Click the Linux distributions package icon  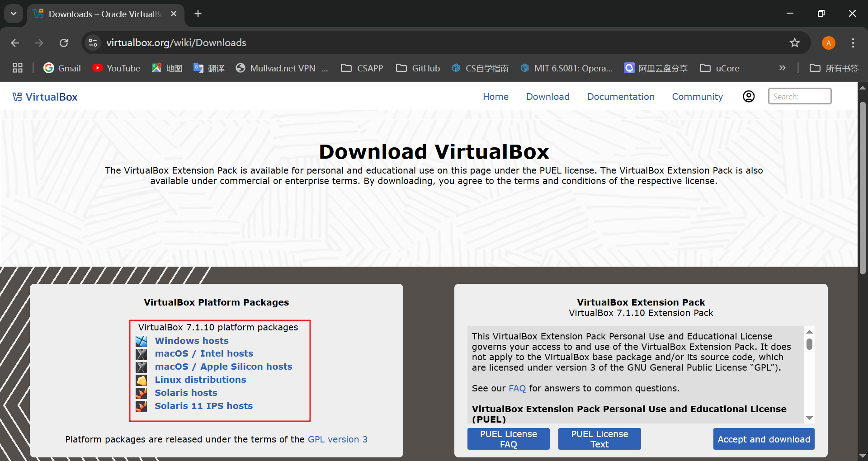[142, 380]
